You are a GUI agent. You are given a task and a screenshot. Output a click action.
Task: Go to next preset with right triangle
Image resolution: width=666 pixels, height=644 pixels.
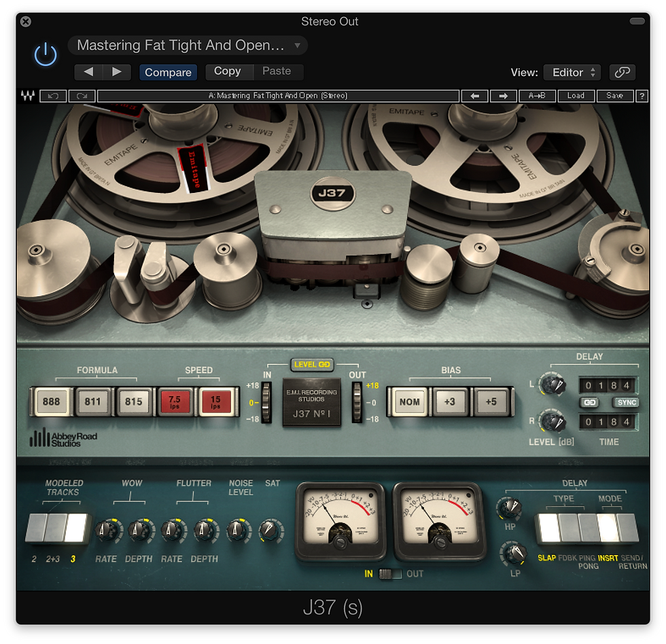(117, 72)
